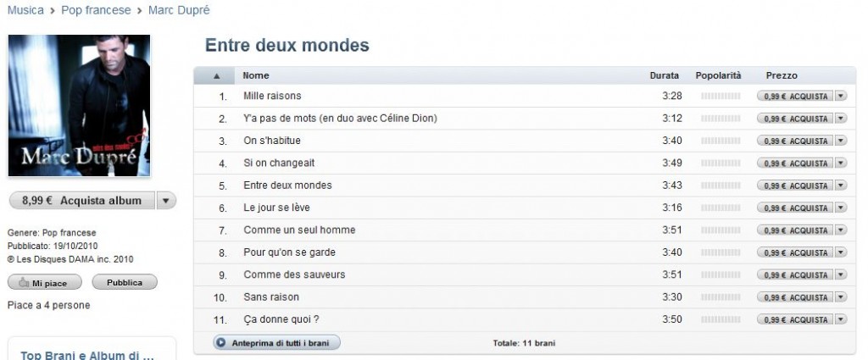Sort tracks using the number column arrow

(x=217, y=75)
